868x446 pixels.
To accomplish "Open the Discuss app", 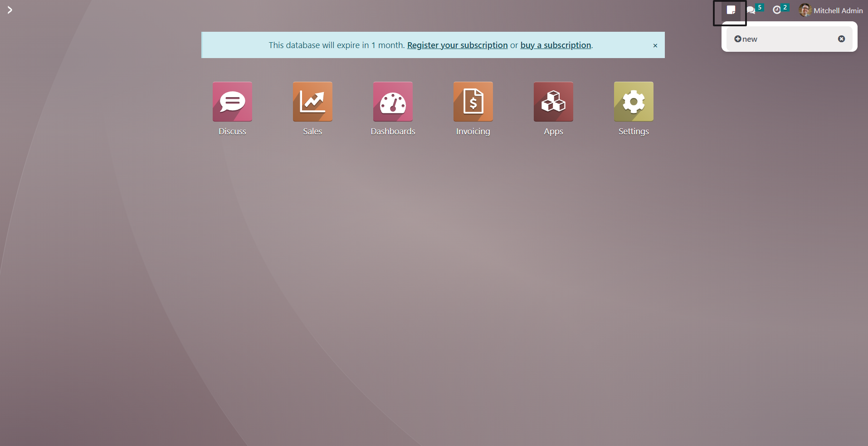I will click(232, 102).
